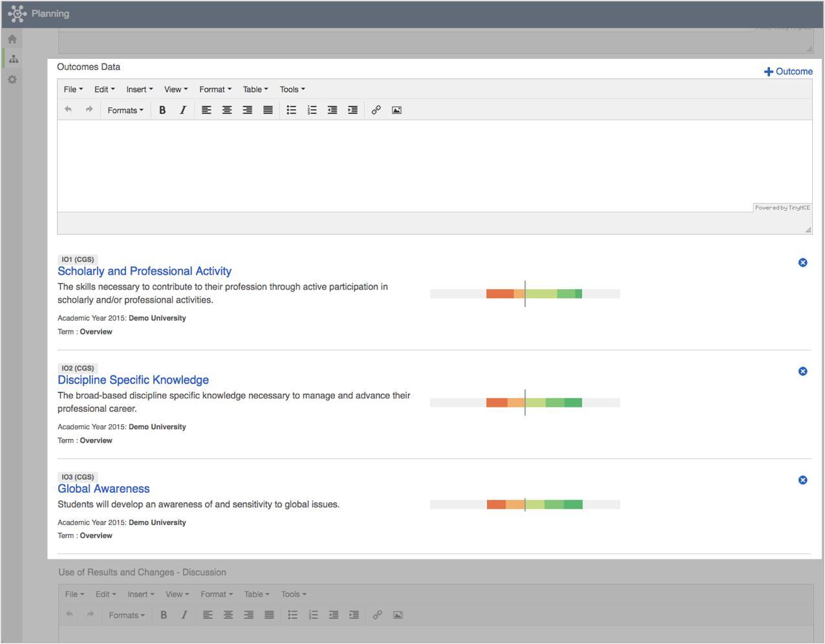The image size is (825, 644).
Task: Click the Discipline Specific Knowledge results bar
Action: (525, 402)
